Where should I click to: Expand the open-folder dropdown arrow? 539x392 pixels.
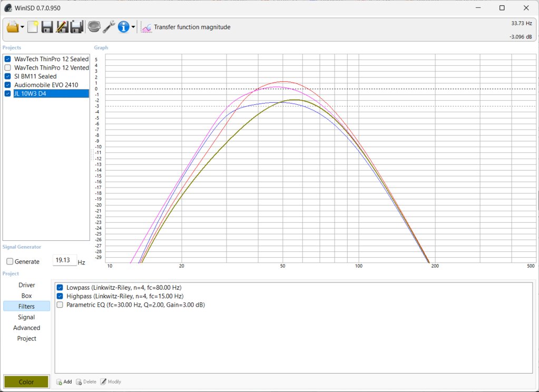pyautogui.click(x=22, y=27)
